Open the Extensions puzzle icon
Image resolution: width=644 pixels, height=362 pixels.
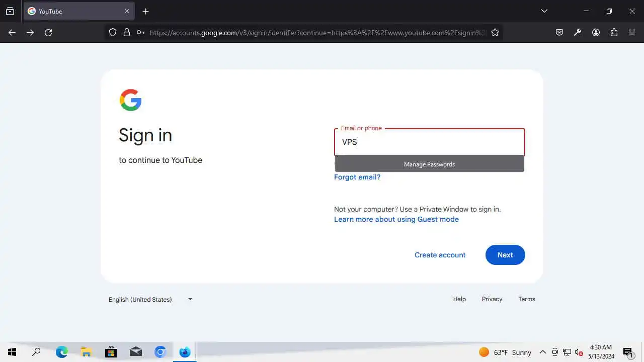click(614, 32)
